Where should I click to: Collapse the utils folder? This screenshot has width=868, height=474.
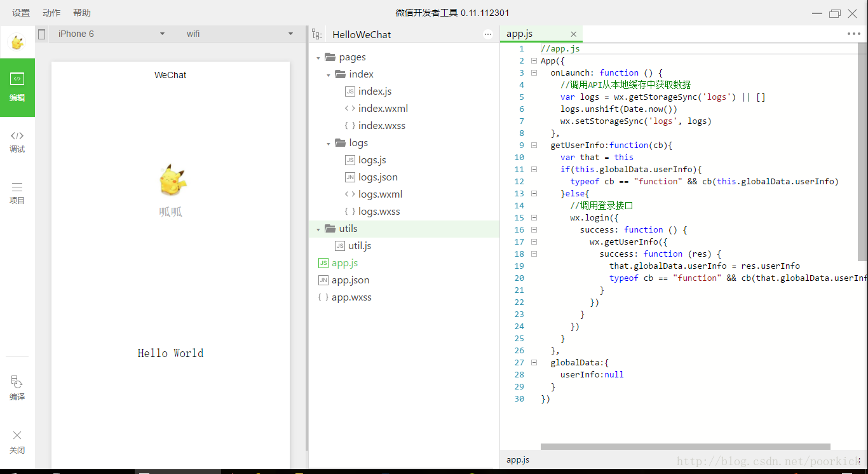318,229
